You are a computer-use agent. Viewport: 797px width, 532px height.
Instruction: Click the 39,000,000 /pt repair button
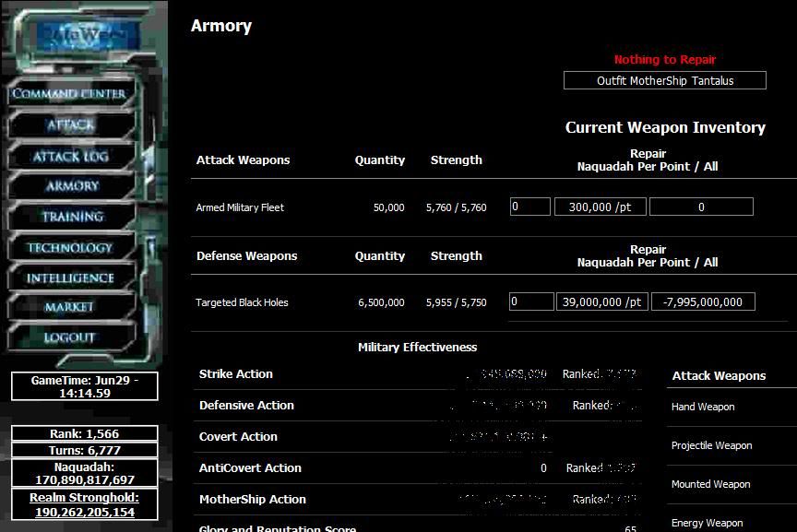601,302
